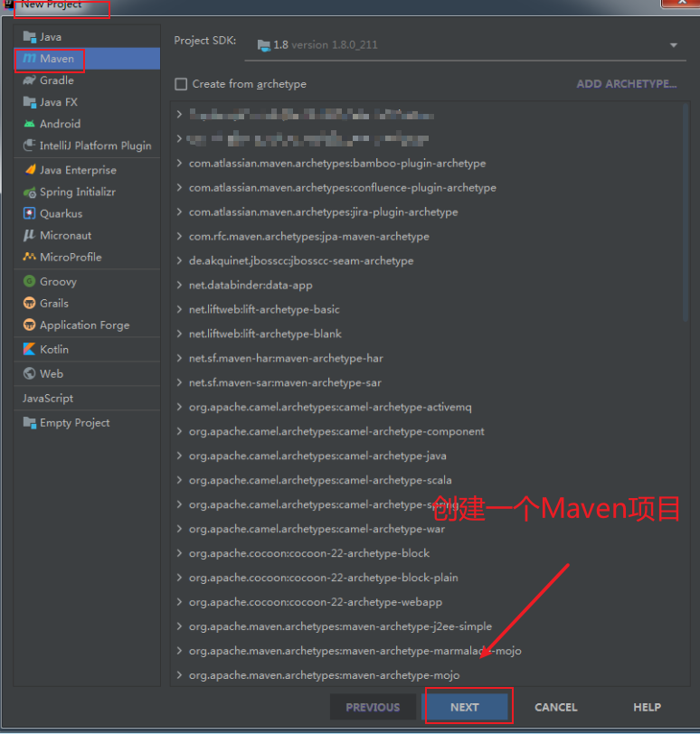Click the Android robot icon
Image resolution: width=700 pixels, height=734 pixels.
click(30, 124)
